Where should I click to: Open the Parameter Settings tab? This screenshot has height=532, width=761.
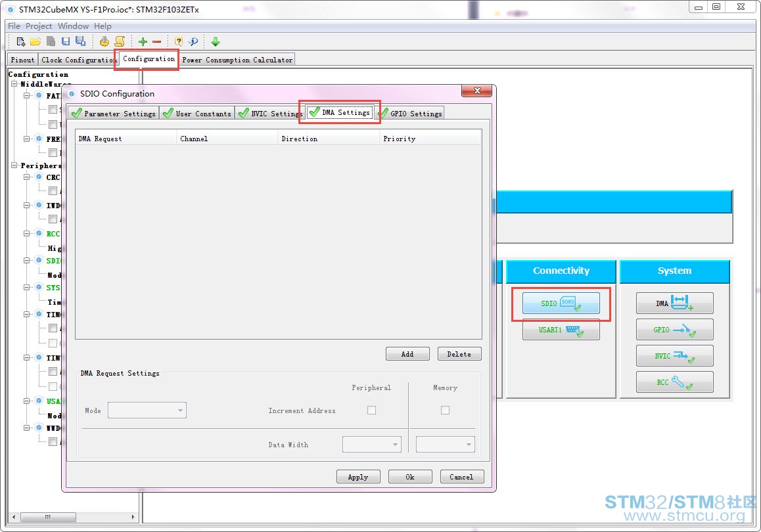(x=113, y=114)
